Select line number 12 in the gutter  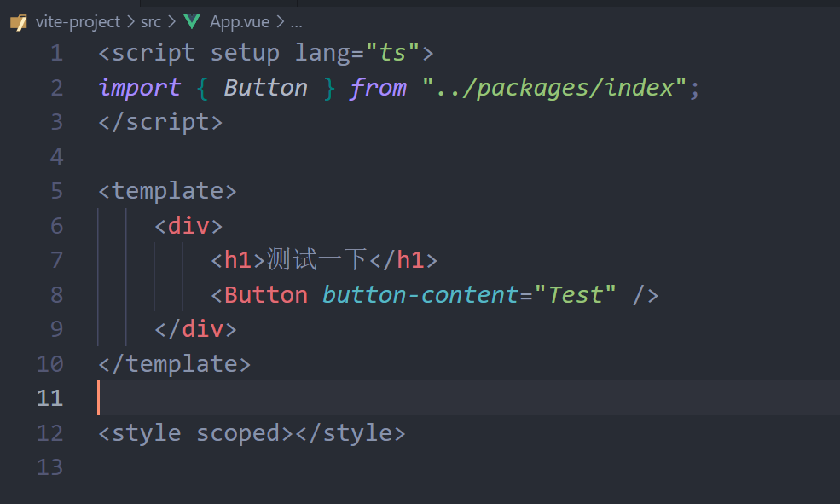[x=49, y=433]
